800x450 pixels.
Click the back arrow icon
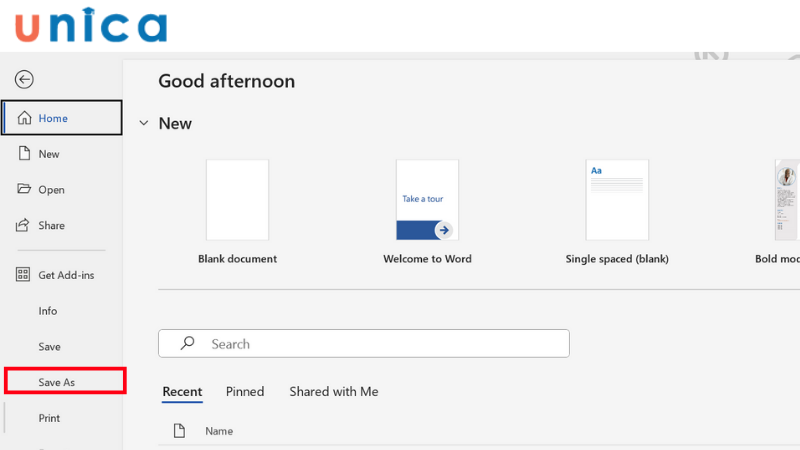point(24,80)
